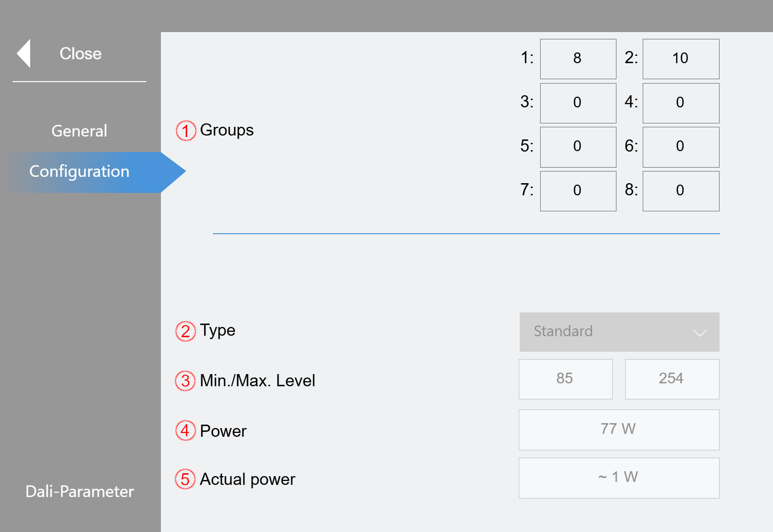Click the maximum level field showing 254
773x532 pixels.
(x=672, y=379)
